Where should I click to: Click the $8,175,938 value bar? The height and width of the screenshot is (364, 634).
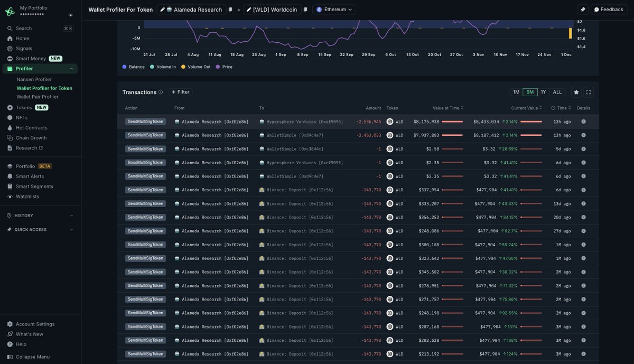click(x=452, y=122)
